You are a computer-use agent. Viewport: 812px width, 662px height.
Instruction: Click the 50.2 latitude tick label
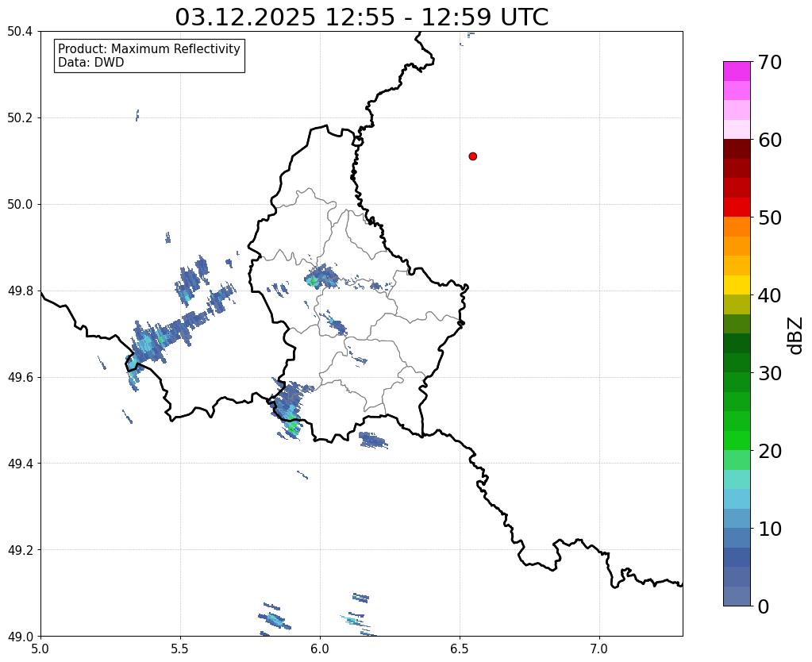point(20,118)
